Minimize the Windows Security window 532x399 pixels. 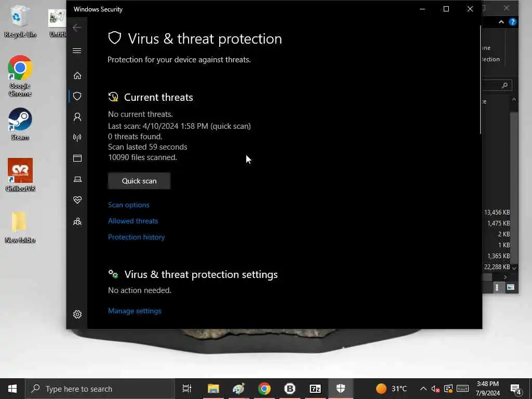(422, 9)
